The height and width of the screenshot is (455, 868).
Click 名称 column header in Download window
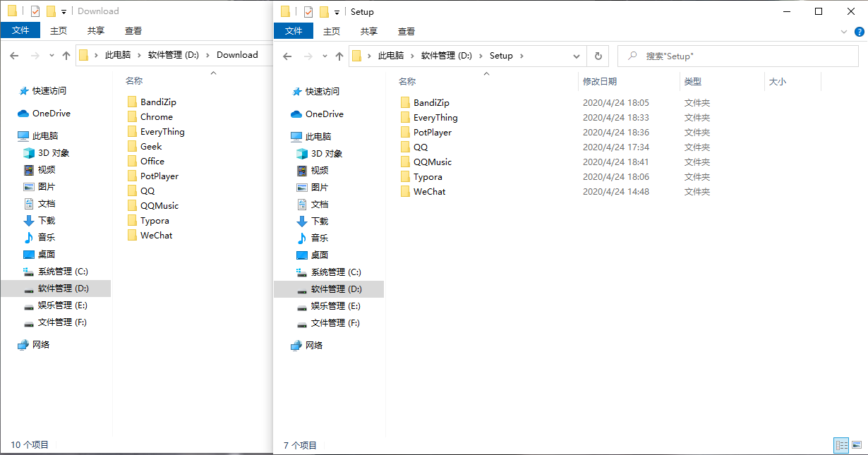tap(134, 81)
